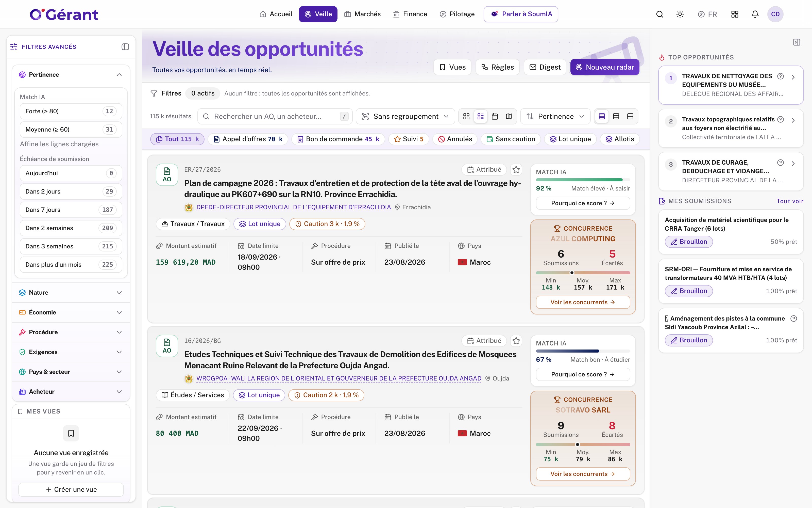This screenshot has width=812, height=508.
Task: Select the Bon de commande 45 k tab
Action: click(x=338, y=139)
